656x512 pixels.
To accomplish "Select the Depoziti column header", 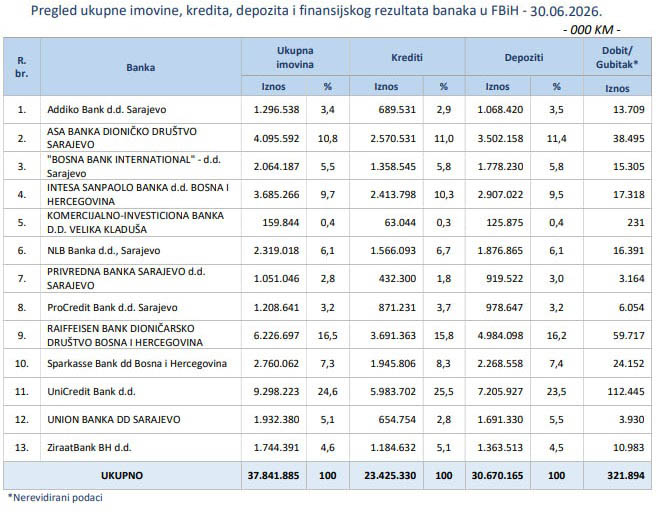I will (524, 57).
